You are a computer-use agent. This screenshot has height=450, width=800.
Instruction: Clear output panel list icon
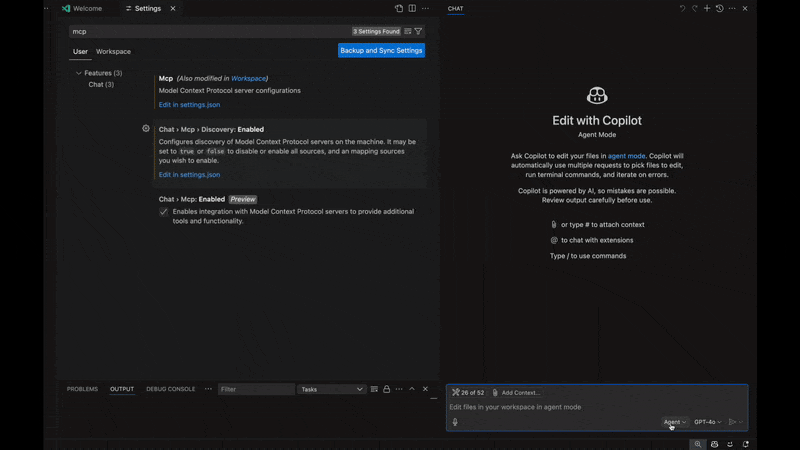coord(374,389)
